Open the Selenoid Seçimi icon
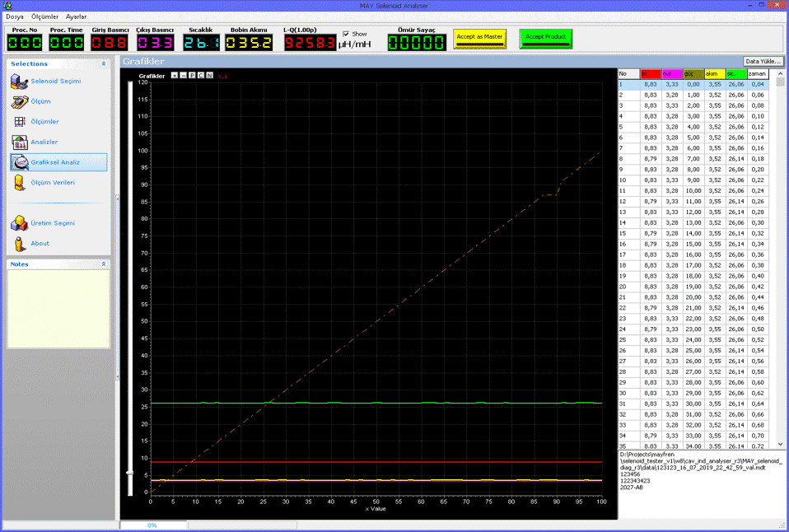 [19, 82]
